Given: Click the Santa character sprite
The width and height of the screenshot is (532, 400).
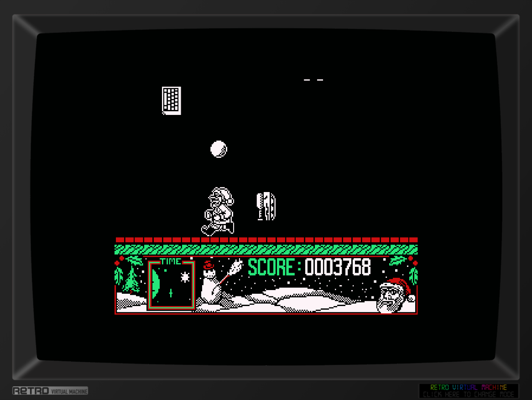Looking at the screenshot, I should (218, 211).
